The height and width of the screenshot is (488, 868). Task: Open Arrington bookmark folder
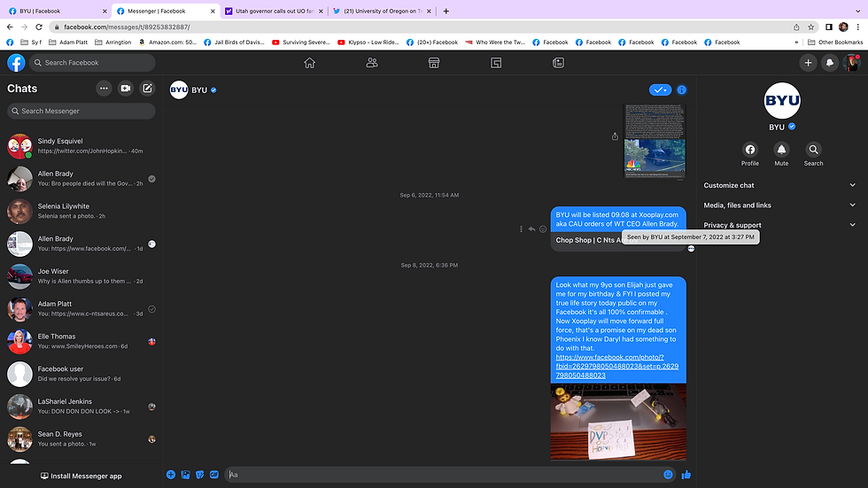click(113, 42)
